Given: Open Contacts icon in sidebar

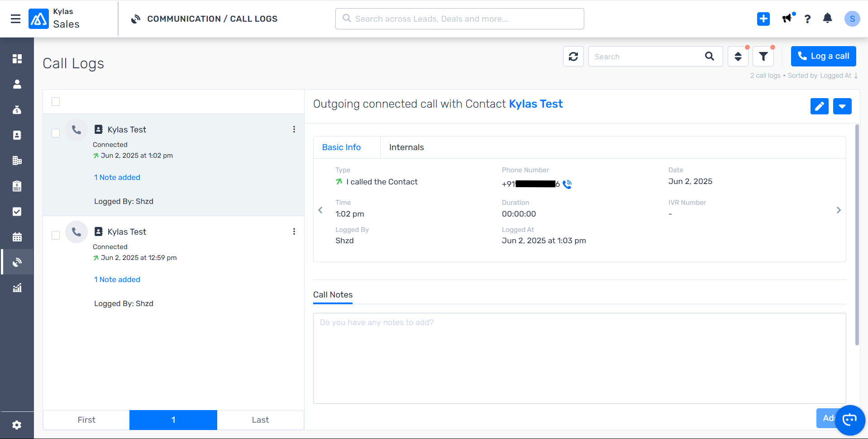Looking at the screenshot, I should point(17,135).
